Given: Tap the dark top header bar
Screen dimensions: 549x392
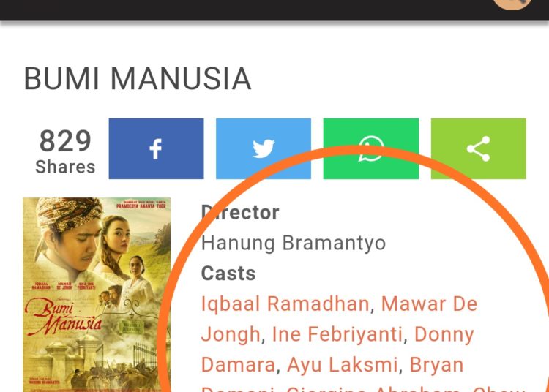Looking at the screenshot, I should 274,10.
